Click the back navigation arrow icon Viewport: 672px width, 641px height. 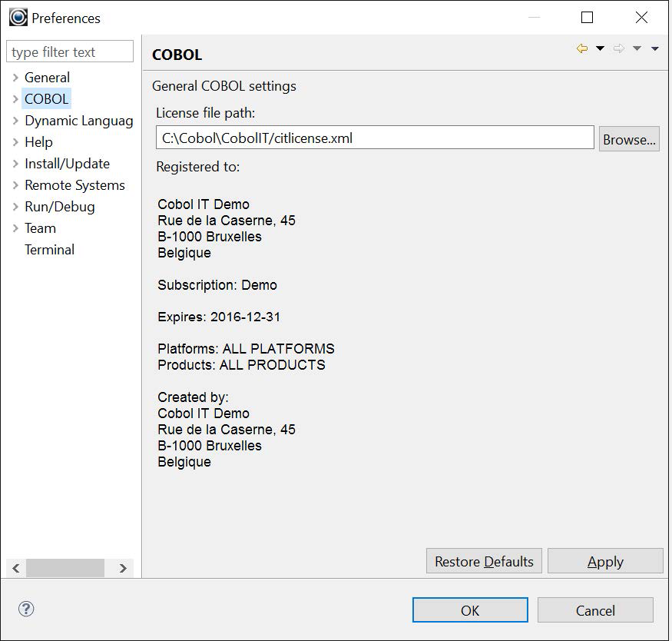click(582, 49)
